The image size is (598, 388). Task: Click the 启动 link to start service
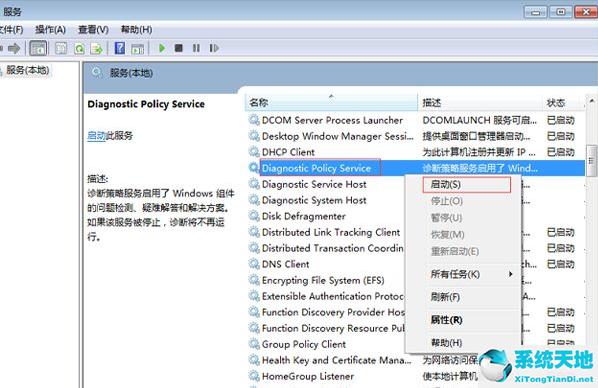[x=96, y=136]
